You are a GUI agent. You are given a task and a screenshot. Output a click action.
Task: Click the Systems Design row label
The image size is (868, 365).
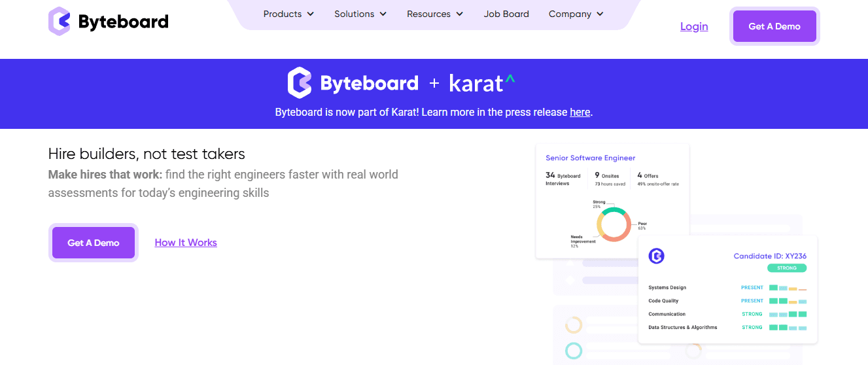(x=667, y=288)
